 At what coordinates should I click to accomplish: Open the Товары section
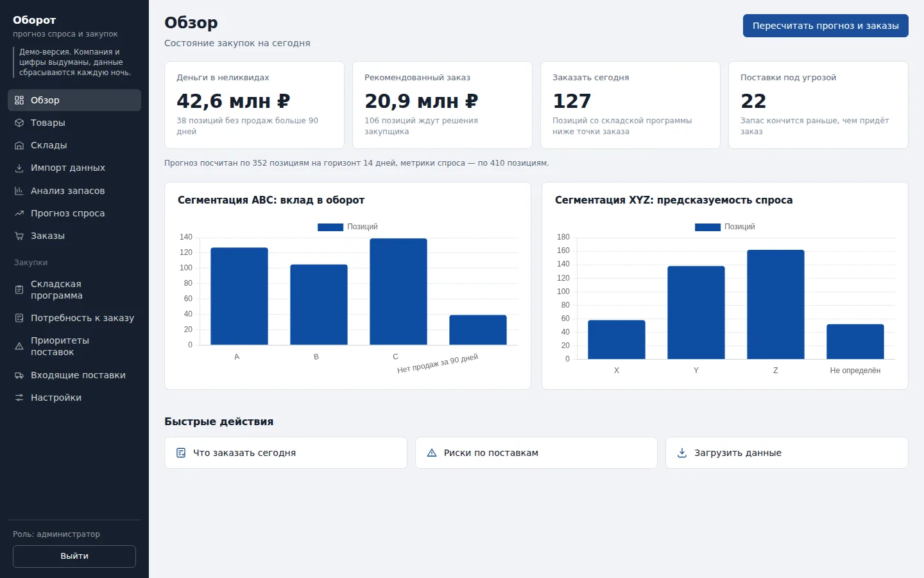point(74,123)
